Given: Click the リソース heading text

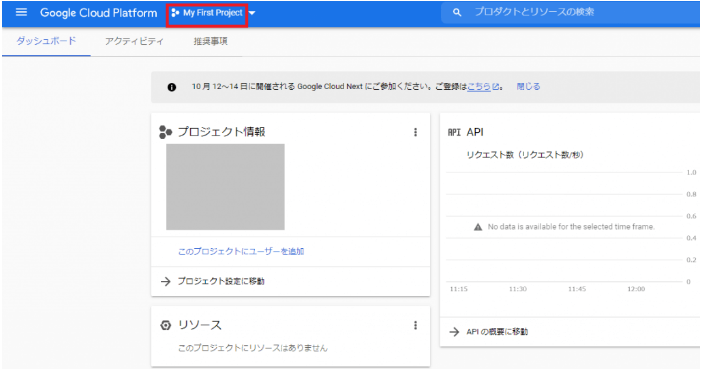Looking at the screenshot, I should (200, 325).
